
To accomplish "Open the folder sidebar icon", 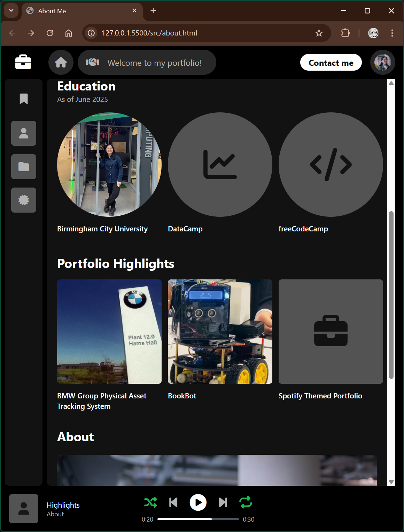I will pyautogui.click(x=24, y=167).
